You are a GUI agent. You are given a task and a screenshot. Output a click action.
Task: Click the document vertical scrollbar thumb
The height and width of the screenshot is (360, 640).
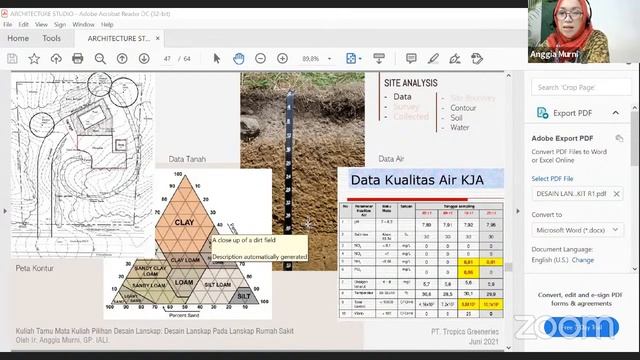(x=508, y=267)
